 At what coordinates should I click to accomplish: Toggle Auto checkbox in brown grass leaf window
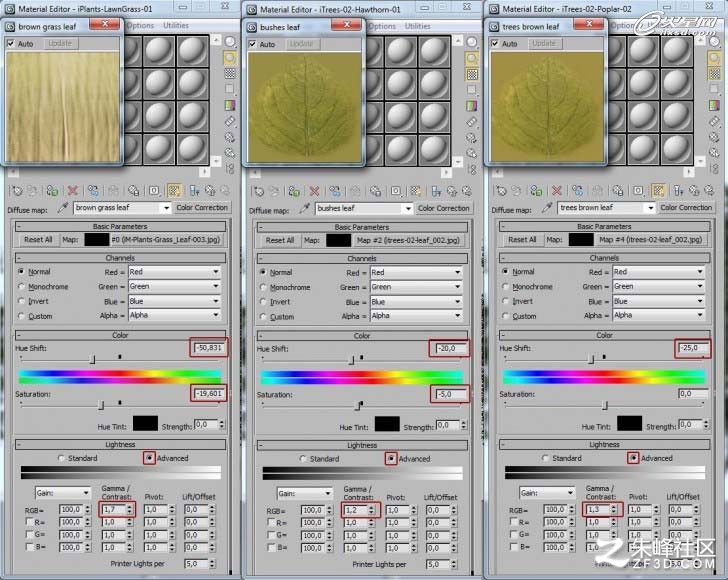(11, 43)
